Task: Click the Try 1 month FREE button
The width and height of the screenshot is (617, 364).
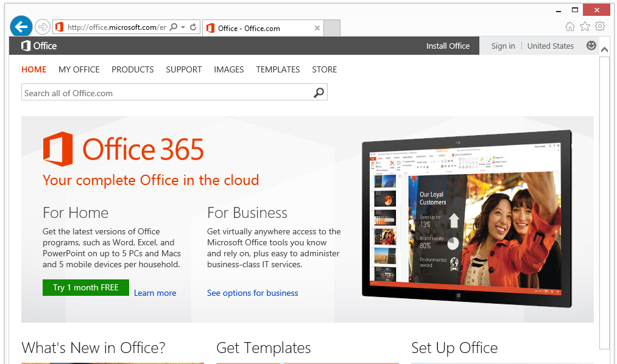Action: pos(85,287)
